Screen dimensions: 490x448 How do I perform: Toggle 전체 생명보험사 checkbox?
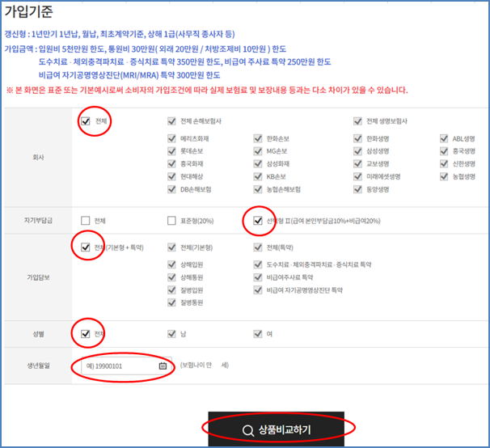tap(357, 121)
